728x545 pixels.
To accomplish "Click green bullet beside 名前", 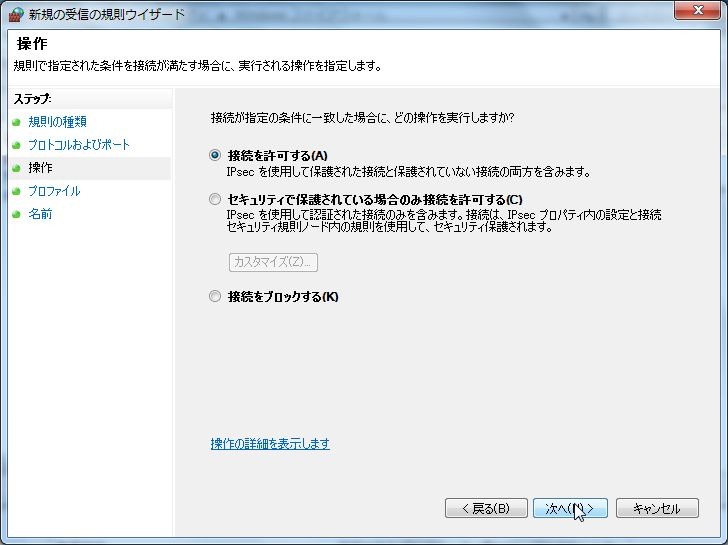I will pyautogui.click(x=16, y=214).
